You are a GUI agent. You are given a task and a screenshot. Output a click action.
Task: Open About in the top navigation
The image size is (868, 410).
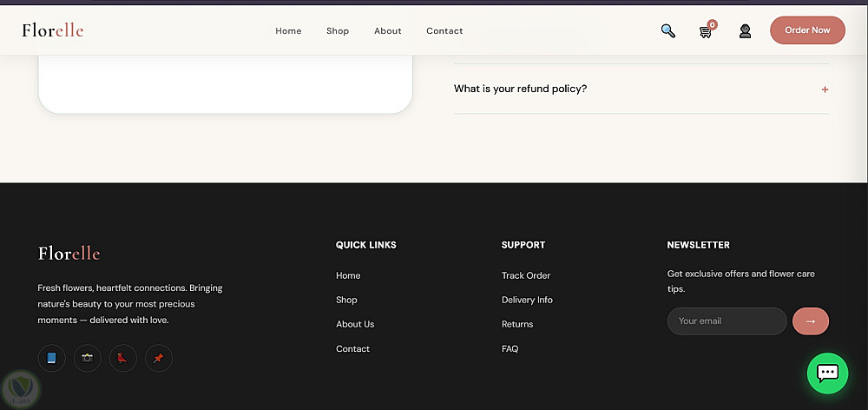tap(388, 31)
